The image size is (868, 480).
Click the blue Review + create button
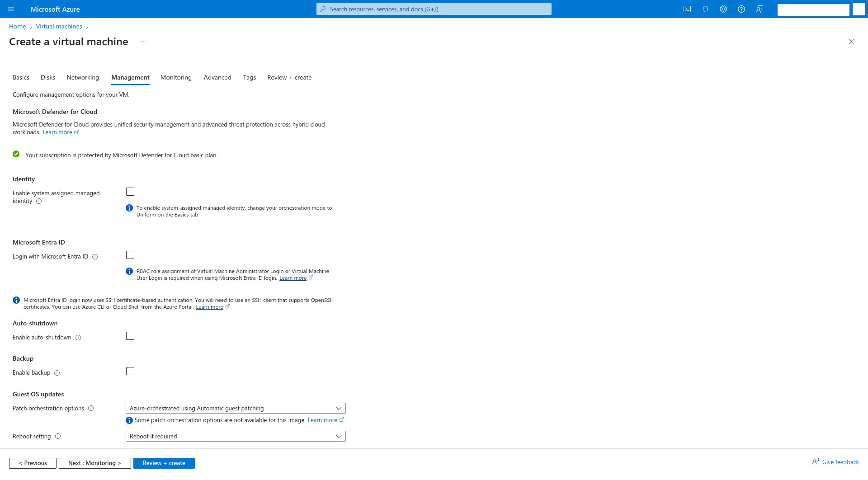pos(164,463)
